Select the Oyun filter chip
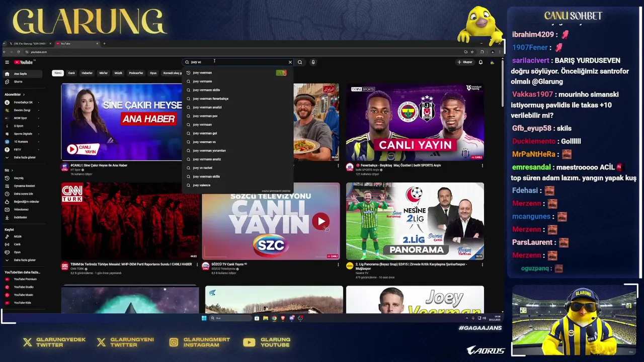The image size is (644, 362). tap(153, 73)
